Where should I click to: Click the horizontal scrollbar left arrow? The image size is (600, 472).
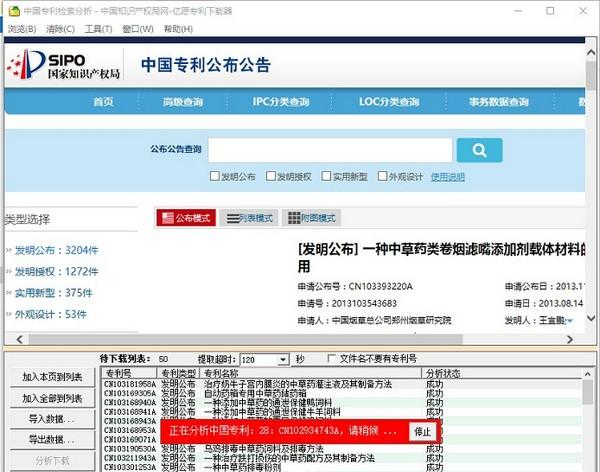20,339
